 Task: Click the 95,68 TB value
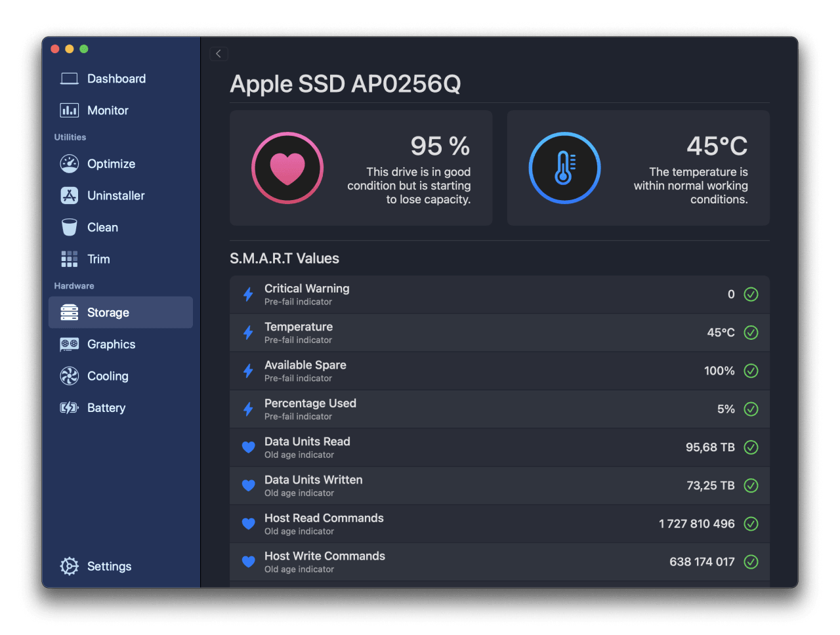pyautogui.click(x=710, y=447)
